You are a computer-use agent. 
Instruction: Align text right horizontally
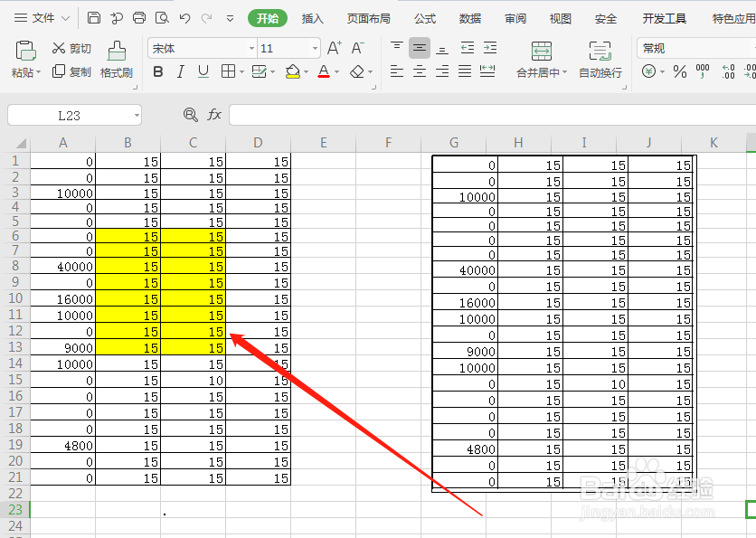442,71
